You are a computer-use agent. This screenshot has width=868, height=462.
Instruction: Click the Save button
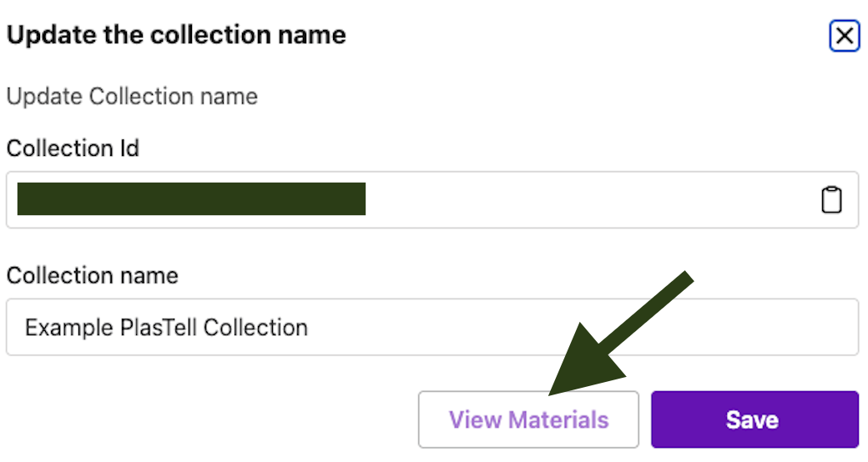[754, 419]
